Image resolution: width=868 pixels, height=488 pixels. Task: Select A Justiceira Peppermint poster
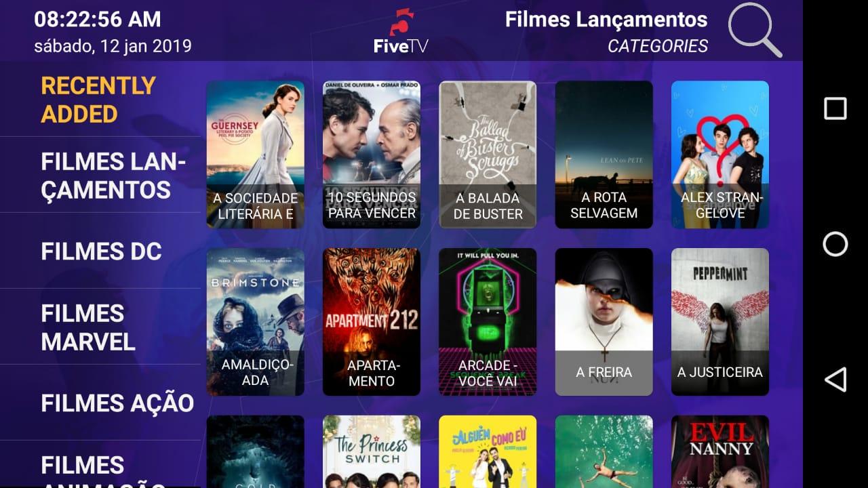tap(720, 322)
